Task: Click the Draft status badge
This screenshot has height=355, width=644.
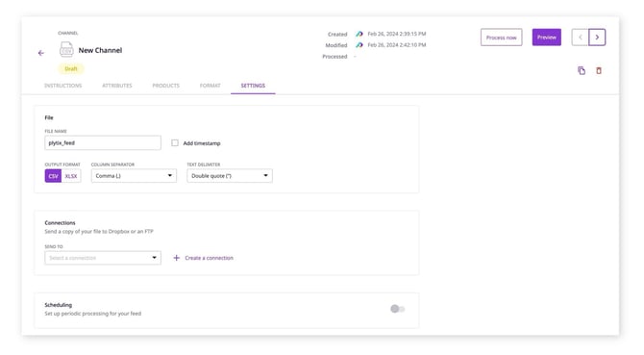Action: [71, 68]
